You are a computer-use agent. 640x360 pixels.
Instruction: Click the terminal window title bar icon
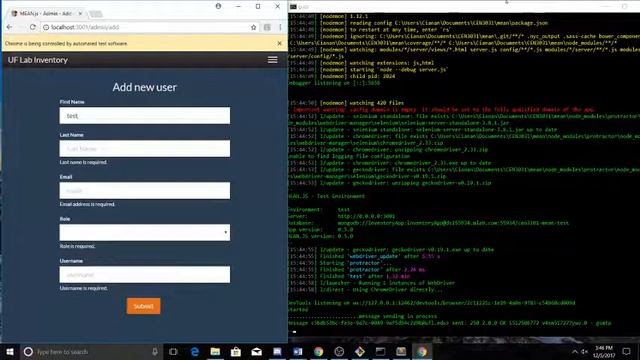pyautogui.click(x=293, y=7)
